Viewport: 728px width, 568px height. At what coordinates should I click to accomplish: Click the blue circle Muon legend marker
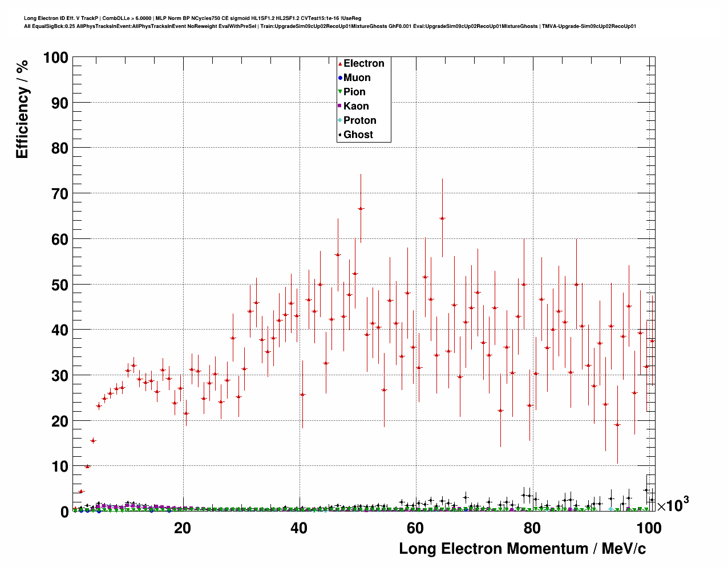[340, 78]
